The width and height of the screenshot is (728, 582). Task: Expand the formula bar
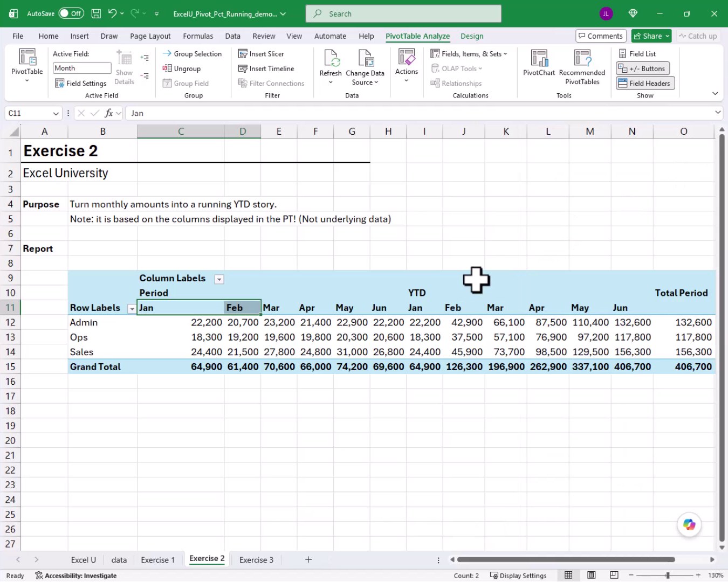[718, 113]
